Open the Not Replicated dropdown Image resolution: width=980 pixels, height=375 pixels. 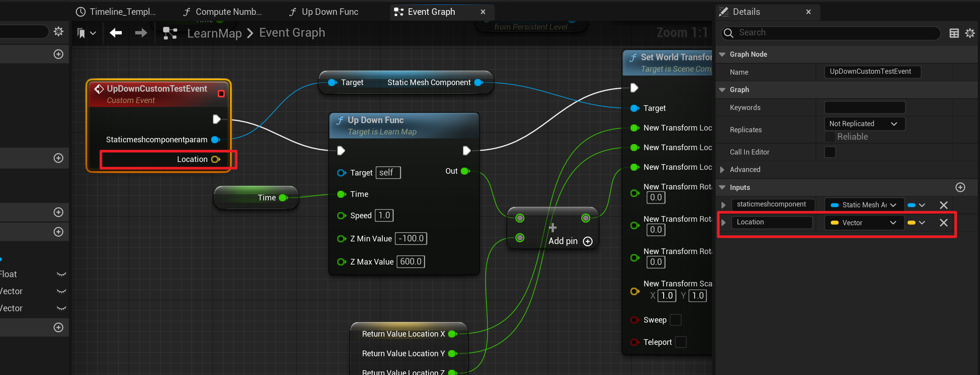tap(865, 124)
